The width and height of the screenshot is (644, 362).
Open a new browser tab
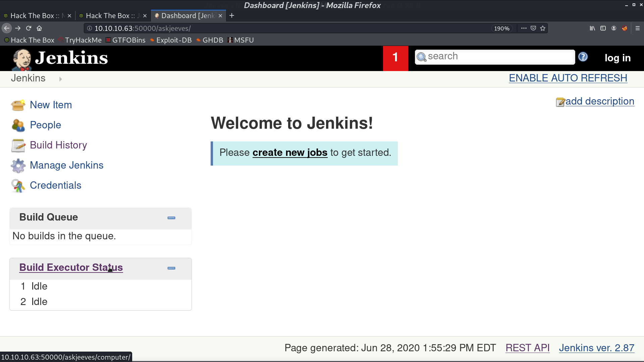pos(232,16)
